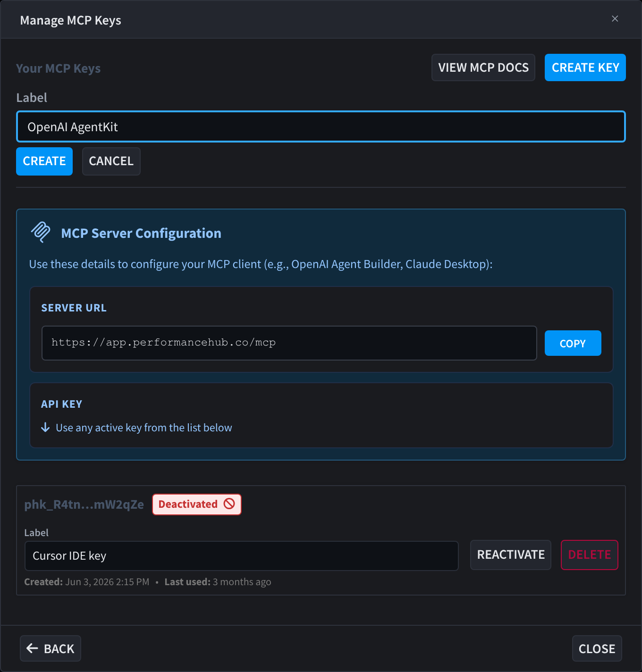Viewport: 642px width, 672px height.
Task: Submit the new key with Create
Action: point(44,161)
